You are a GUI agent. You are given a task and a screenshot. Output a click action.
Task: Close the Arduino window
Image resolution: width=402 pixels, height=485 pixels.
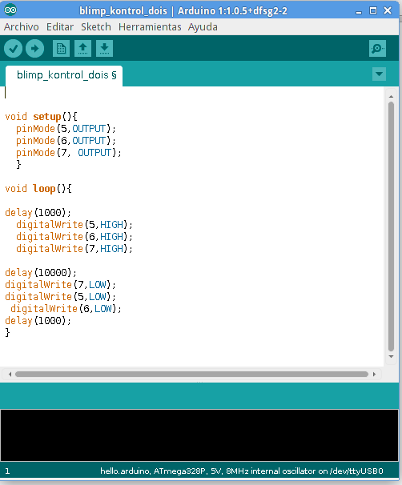(388, 11)
